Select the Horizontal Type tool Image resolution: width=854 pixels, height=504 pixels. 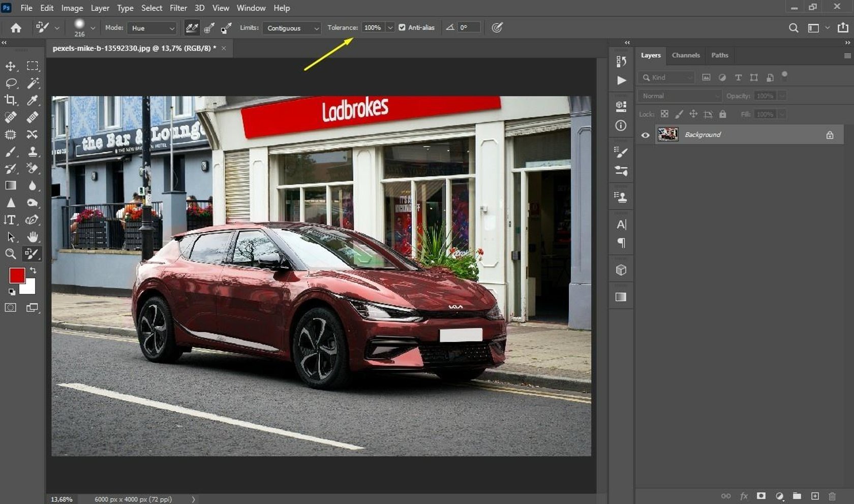pos(10,219)
